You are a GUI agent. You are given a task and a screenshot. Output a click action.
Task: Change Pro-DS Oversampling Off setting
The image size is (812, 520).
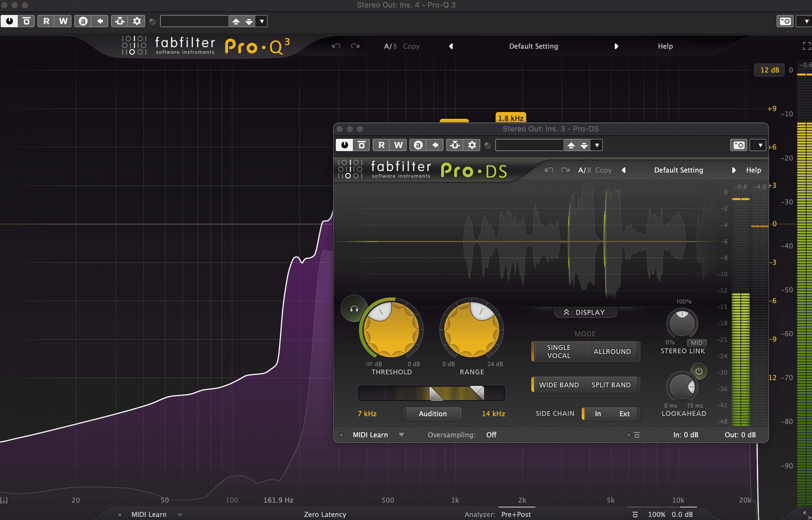[491, 435]
